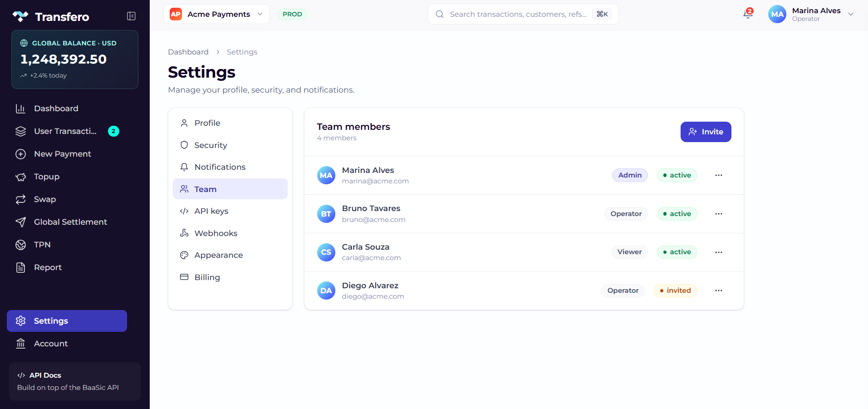Click the badge count 2 on User Transactions
The width and height of the screenshot is (868, 409).
(x=113, y=131)
